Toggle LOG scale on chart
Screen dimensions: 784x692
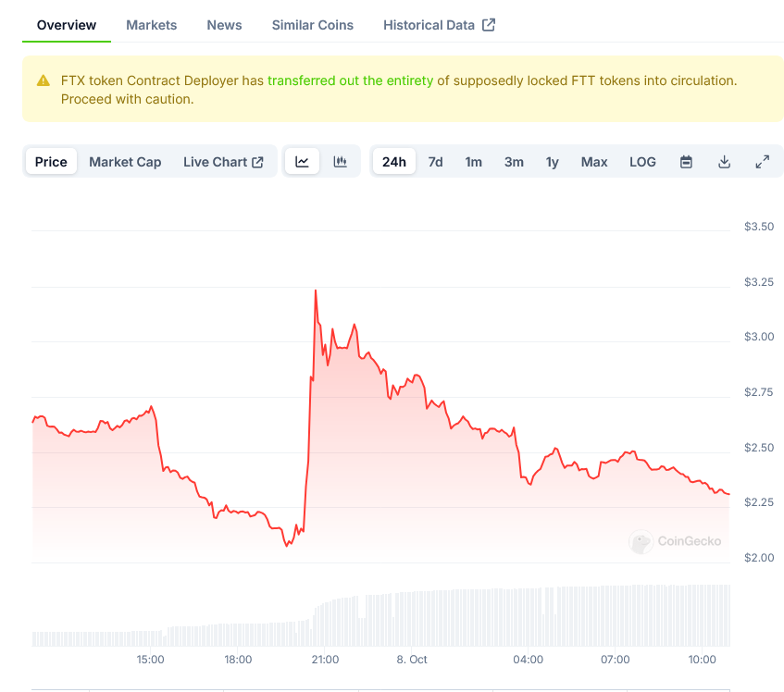pos(642,162)
